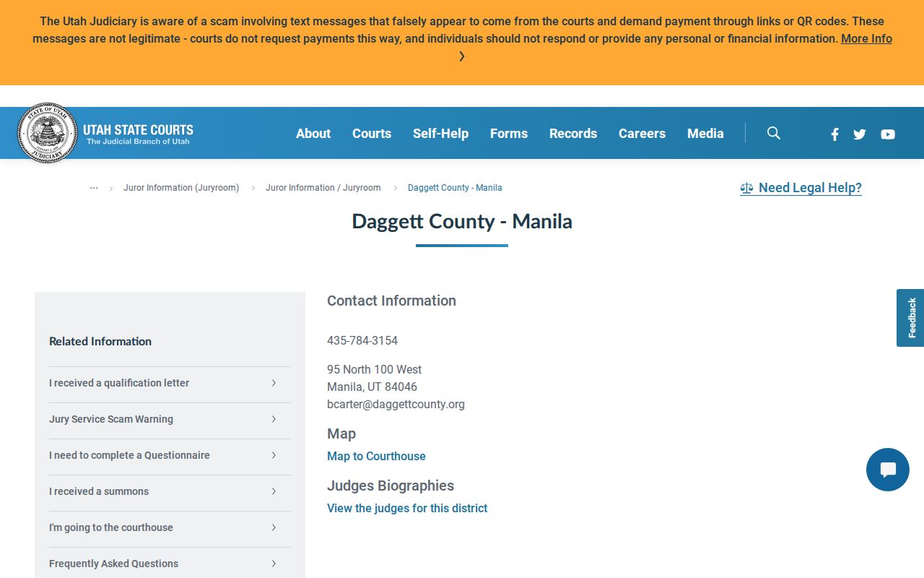Expand 'I need to complete a Questionnaire' chevron
The height and width of the screenshot is (578, 924).
[x=274, y=455]
